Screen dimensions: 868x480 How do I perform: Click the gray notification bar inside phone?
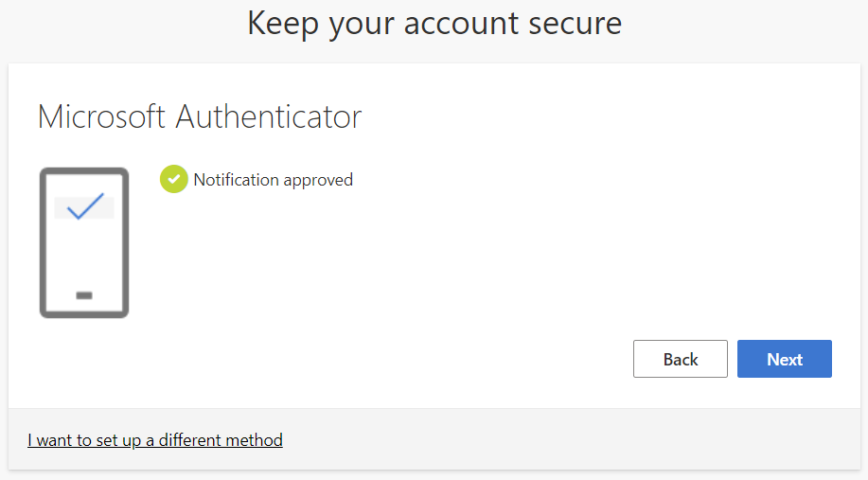tap(62, 208)
